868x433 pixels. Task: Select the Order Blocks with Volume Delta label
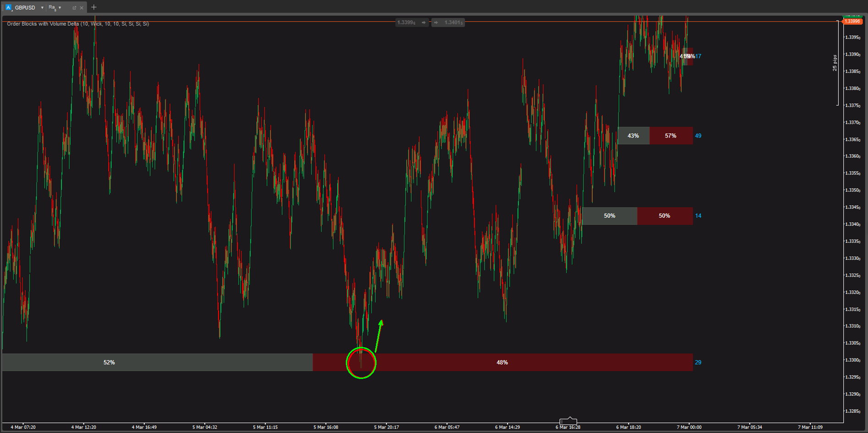[x=78, y=24]
